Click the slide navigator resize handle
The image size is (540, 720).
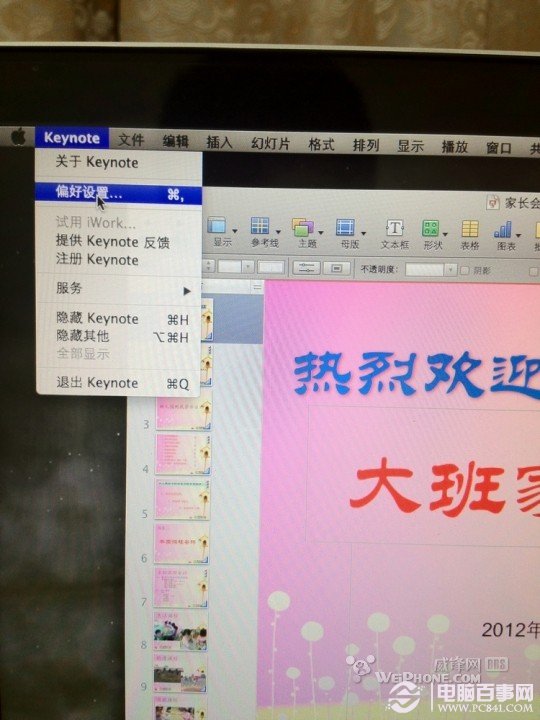pyautogui.click(x=257, y=287)
